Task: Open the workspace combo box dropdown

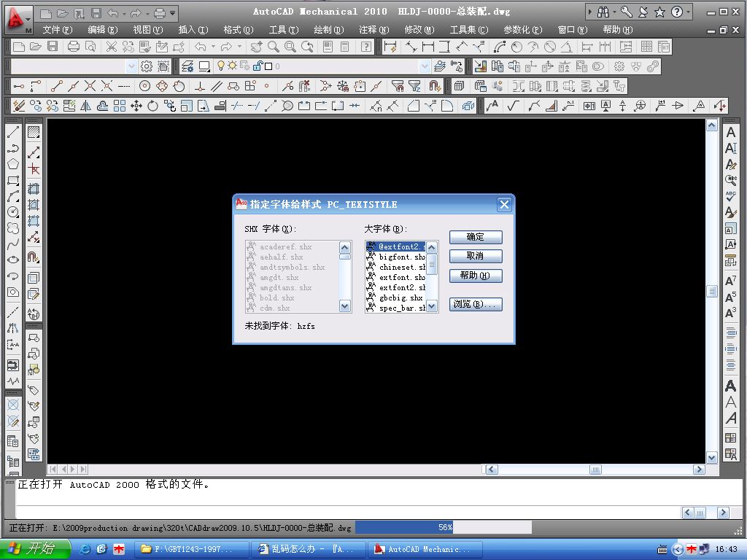Action: [x=132, y=66]
